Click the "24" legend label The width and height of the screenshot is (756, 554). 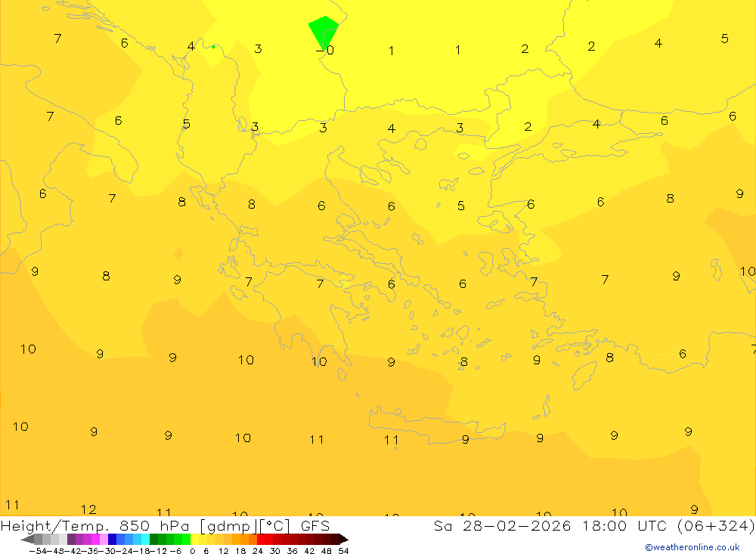tap(258, 551)
